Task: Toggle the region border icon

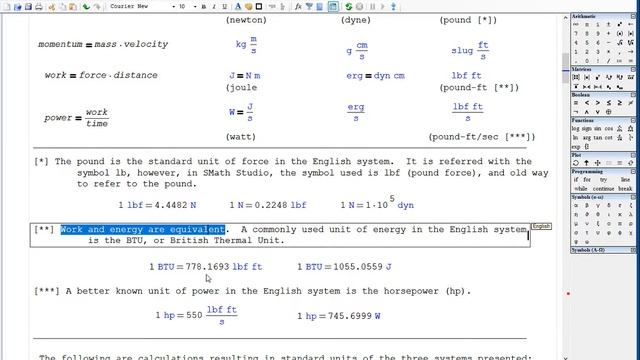Action: [x=259, y=7]
